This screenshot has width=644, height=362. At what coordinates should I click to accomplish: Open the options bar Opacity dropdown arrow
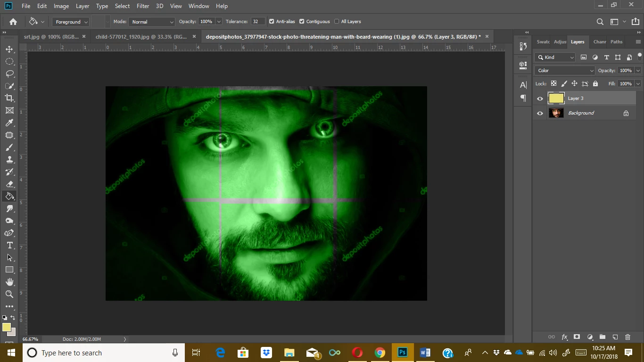(x=219, y=22)
